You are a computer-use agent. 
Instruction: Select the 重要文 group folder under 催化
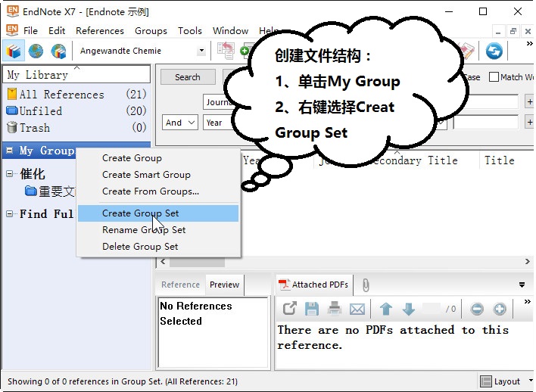coord(49,191)
